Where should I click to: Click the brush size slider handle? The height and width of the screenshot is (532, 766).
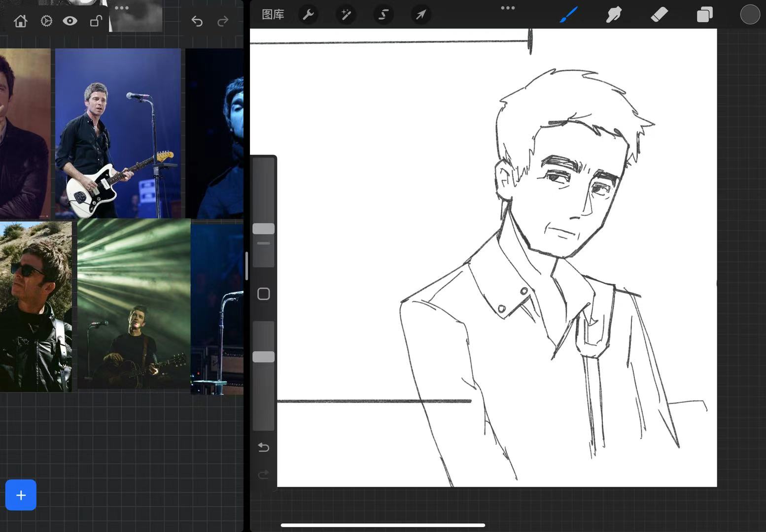point(264,229)
